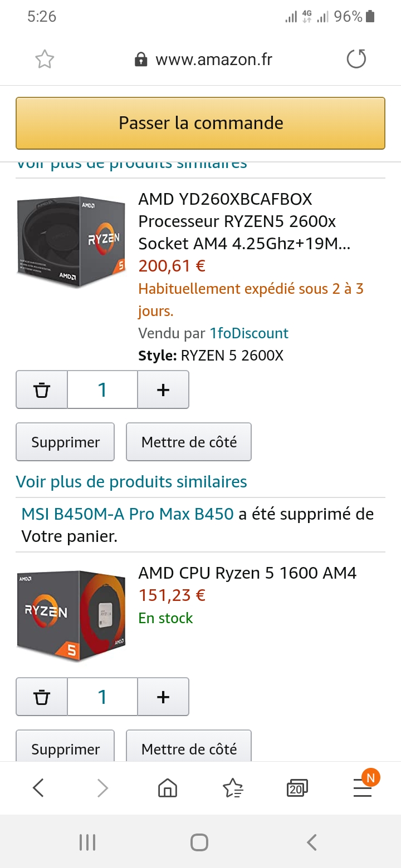Open the tab switcher showing 20 tabs
The width and height of the screenshot is (401, 868).
point(297,787)
